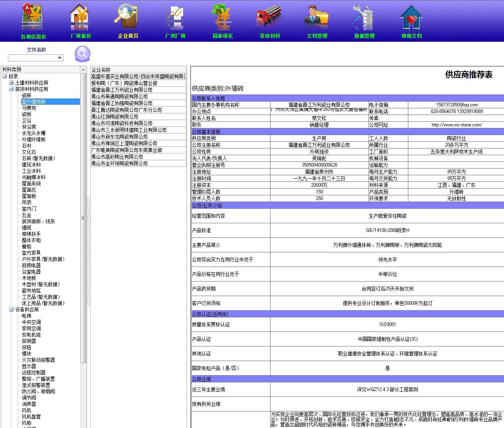The image size is (504, 428).
Task: Collapse the 设备供应商 tree node
Action: point(11,309)
